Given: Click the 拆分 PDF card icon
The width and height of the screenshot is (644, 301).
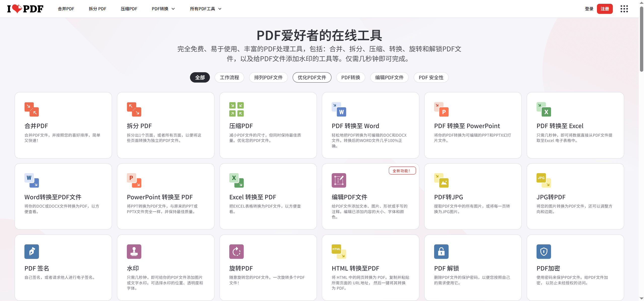Looking at the screenshot, I should click(134, 109).
